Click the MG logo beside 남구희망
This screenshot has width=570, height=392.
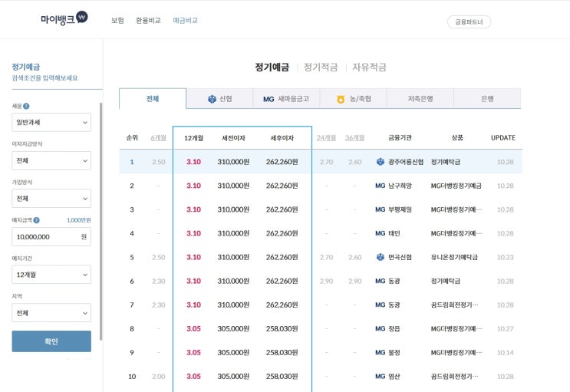click(380, 186)
